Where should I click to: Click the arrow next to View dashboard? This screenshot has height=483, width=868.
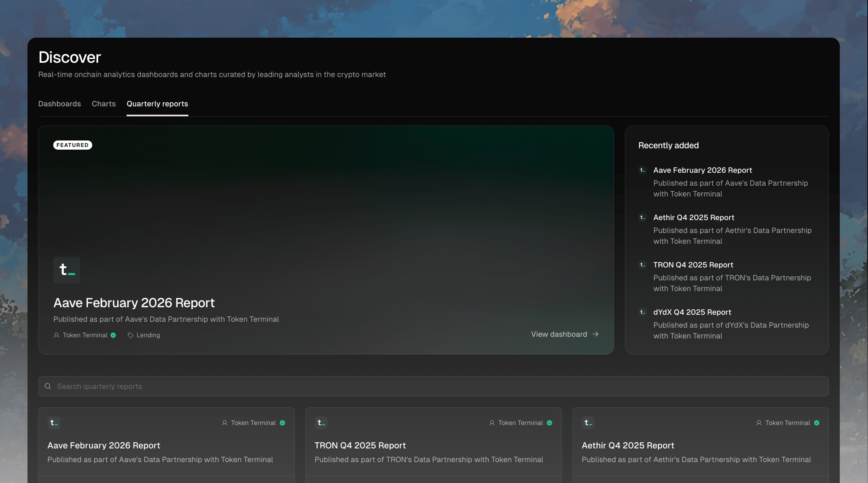coord(595,334)
